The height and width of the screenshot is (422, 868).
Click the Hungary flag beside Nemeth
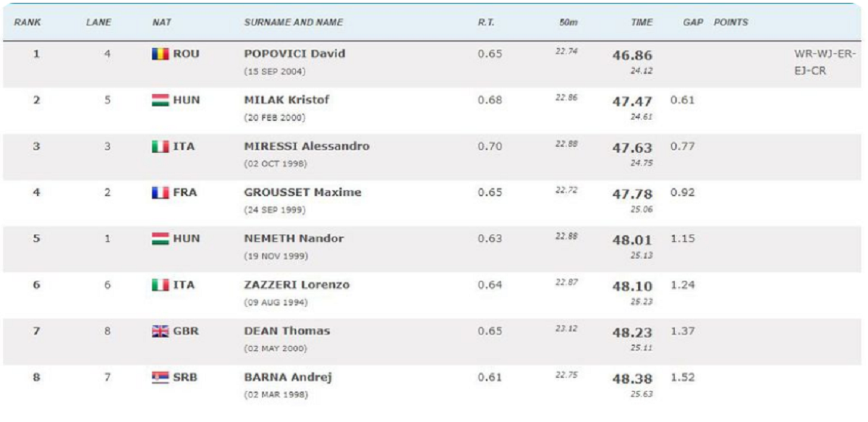(160, 239)
